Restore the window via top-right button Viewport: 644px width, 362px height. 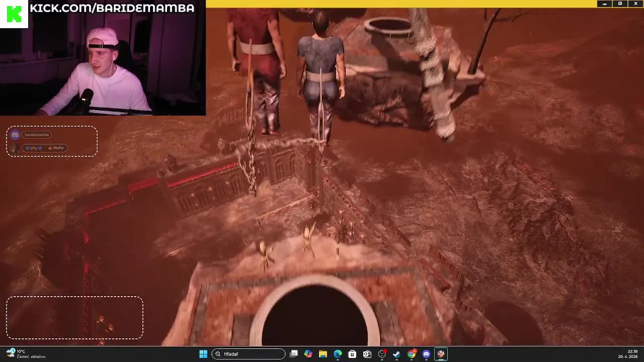click(620, 4)
